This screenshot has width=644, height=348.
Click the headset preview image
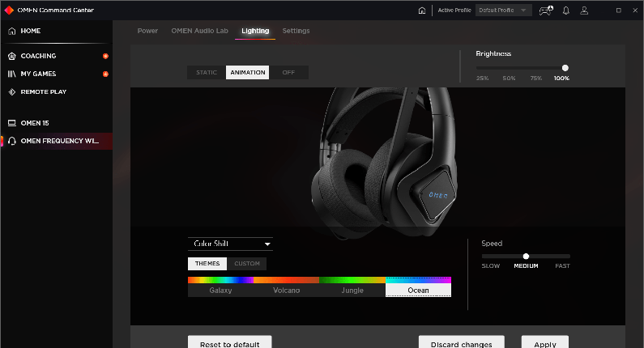[384, 163]
